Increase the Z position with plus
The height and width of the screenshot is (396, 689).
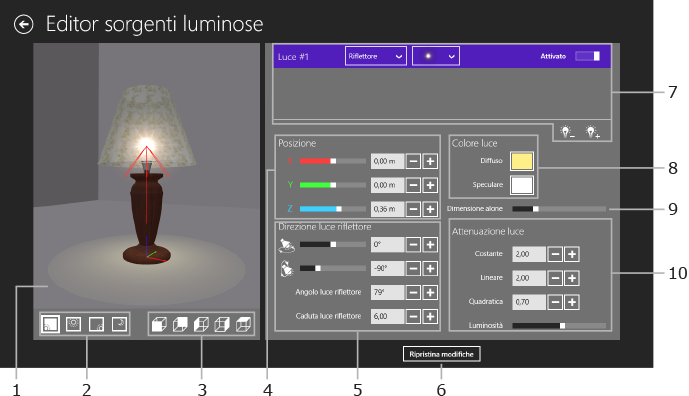(430, 209)
